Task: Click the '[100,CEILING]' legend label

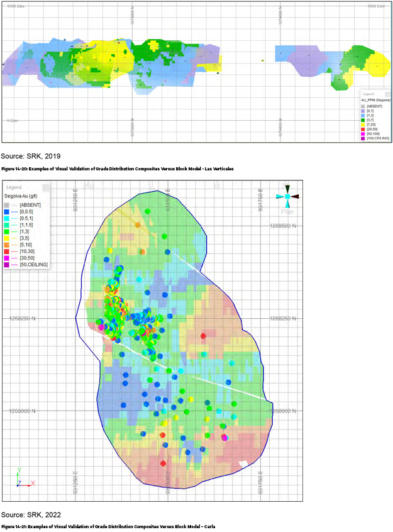Action: (x=377, y=138)
